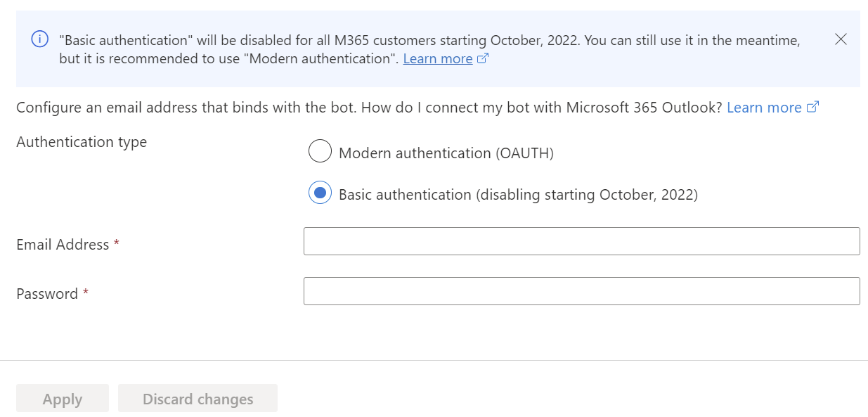Click the Authentication type row area
This screenshot has height=417, width=868.
pyautogui.click(x=82, y=141)
